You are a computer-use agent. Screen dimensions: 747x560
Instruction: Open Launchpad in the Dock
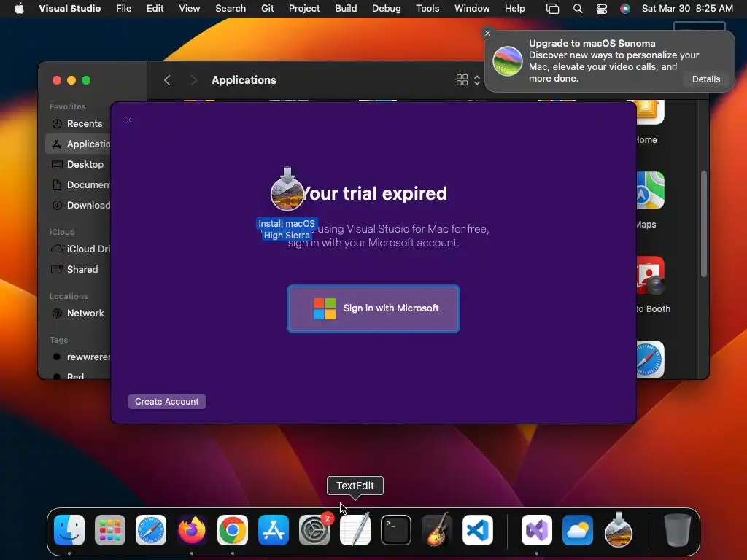tap(110, 530)
